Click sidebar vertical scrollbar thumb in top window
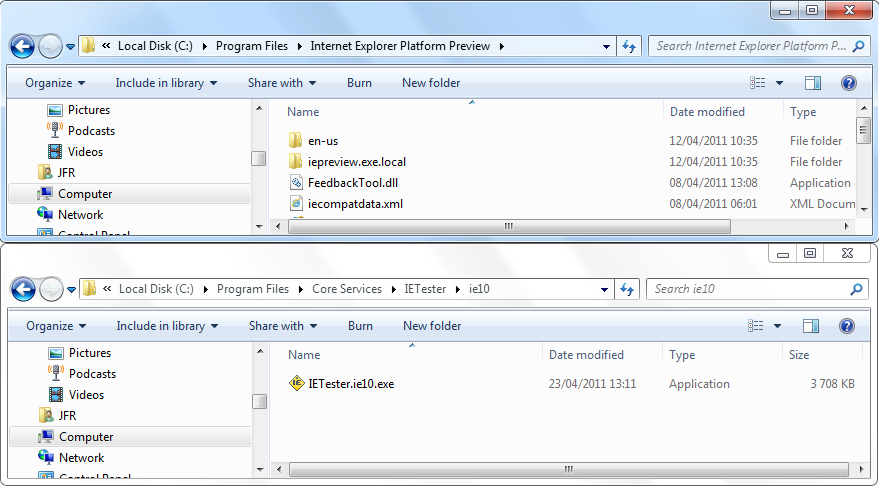Image resolution: width=879 pixels, height=487 pixels. click(x=258, y=159)
